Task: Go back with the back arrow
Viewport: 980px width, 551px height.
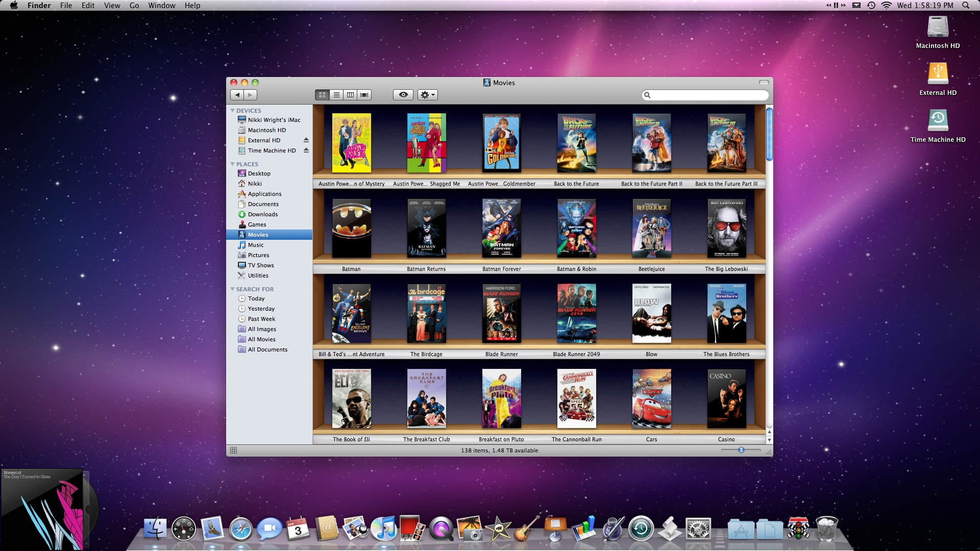Action: 237,95
